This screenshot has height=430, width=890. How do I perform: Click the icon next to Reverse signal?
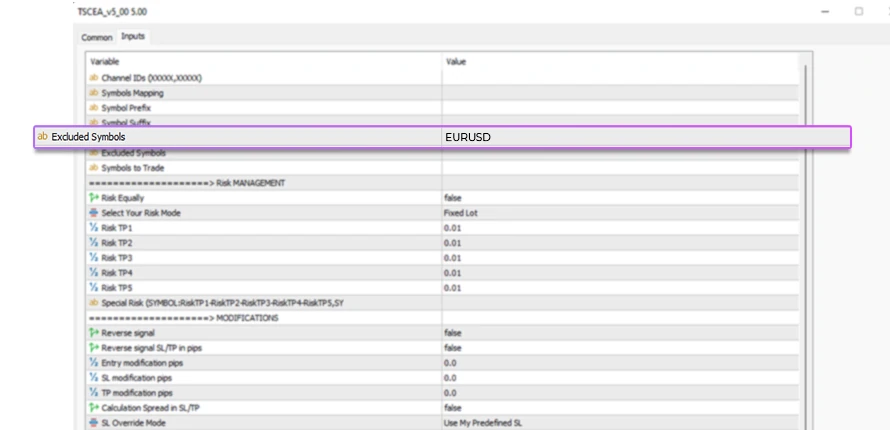[94, 332]
